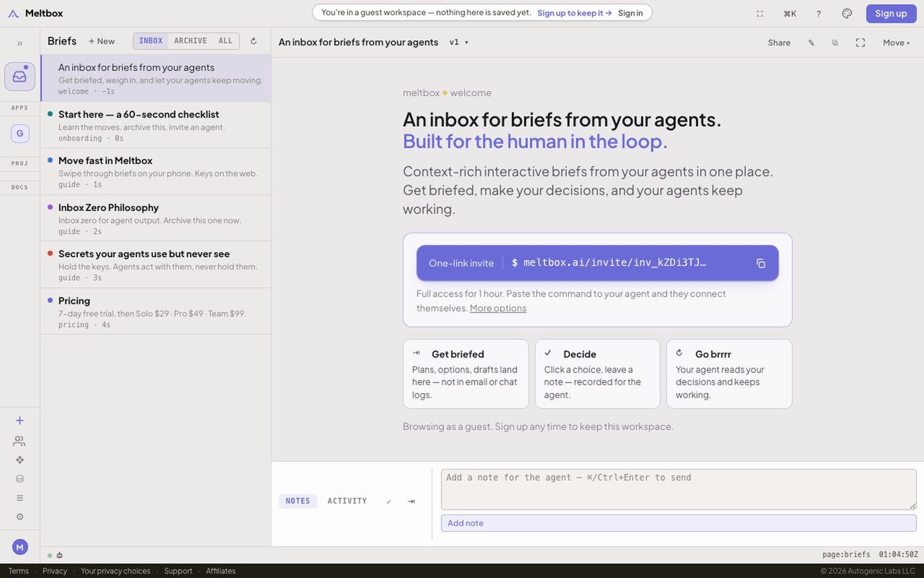Click the M user avatar
Image resolution: width=924 pixels, height=578 pixels.
(20, 547)
